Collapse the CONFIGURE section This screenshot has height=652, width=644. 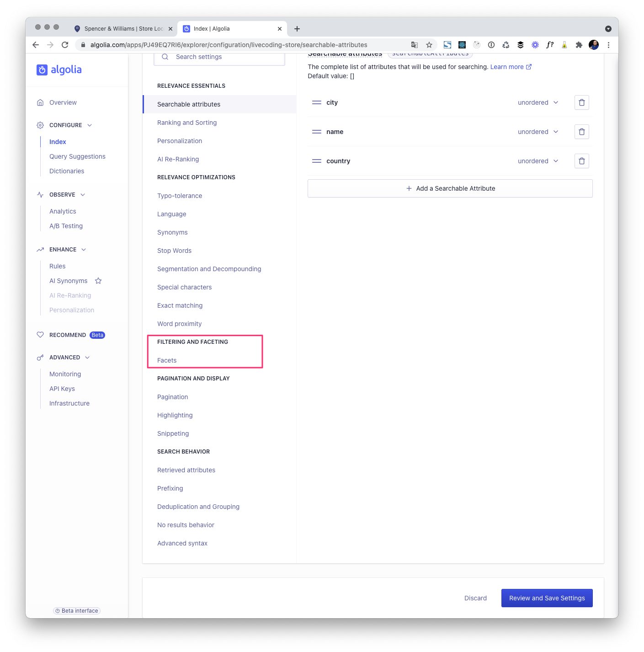click(90, 125)
